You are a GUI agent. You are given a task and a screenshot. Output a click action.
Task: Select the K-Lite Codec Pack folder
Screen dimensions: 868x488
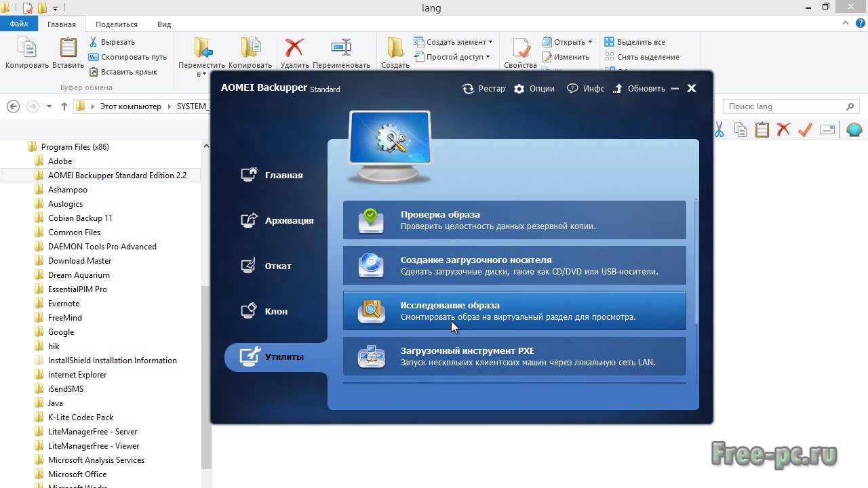(80, 417)
